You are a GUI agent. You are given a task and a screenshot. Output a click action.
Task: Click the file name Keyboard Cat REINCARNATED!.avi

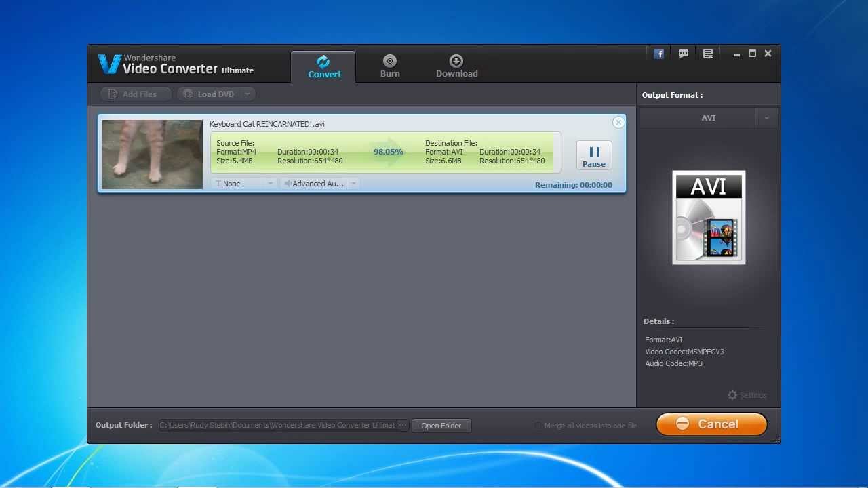267,124
